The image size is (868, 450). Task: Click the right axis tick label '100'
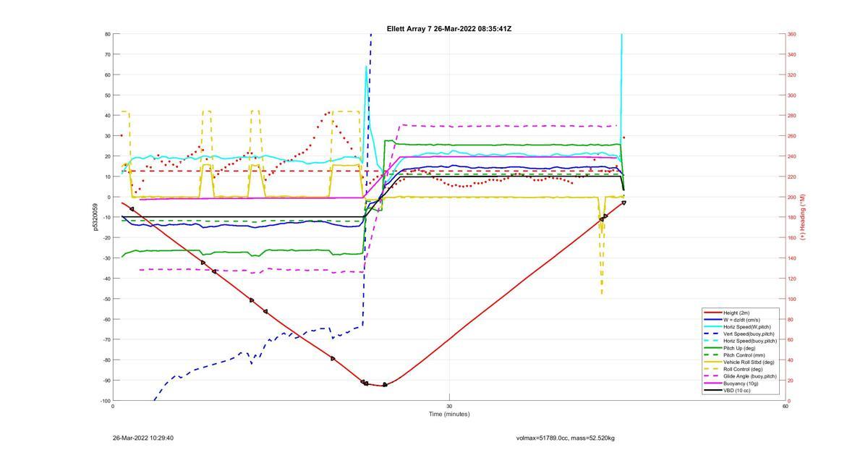pyautogui.click(x=791, y=299)
